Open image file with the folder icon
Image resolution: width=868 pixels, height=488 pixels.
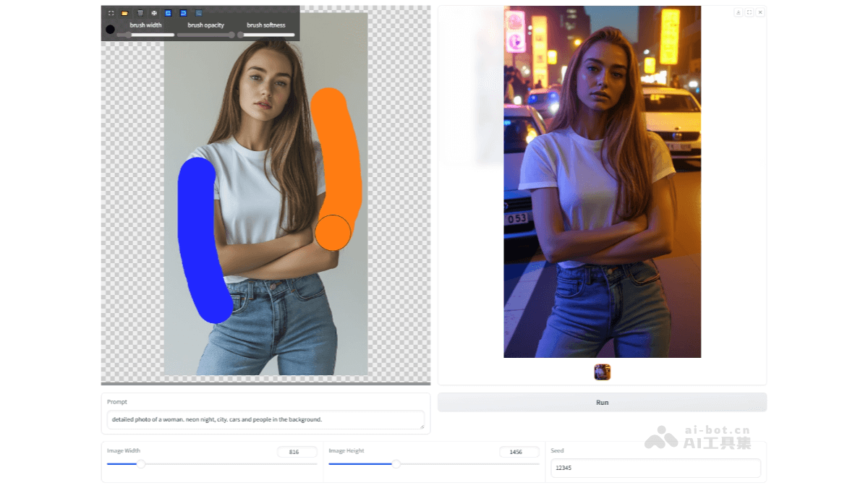pos(125,13)
